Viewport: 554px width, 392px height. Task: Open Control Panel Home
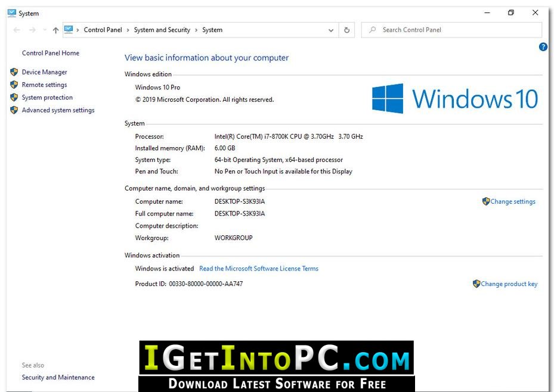point(51,53)
